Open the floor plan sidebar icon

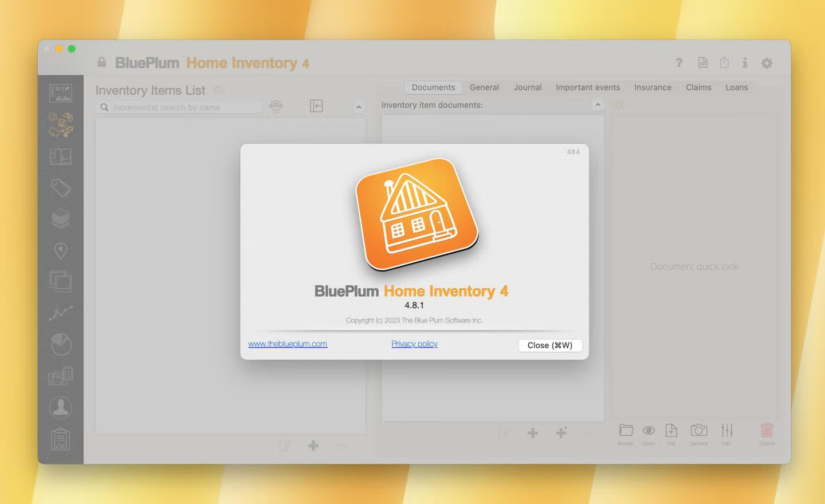coord(61,156)
